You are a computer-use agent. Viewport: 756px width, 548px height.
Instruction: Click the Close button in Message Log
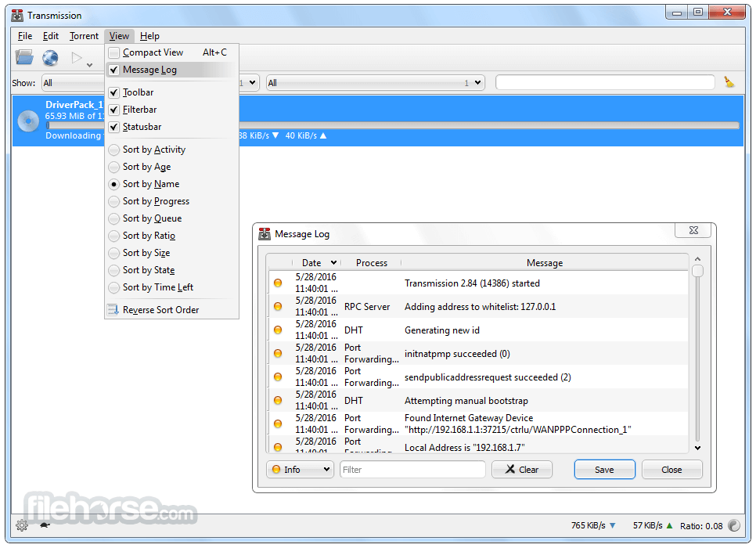pyautogui.click(x=671, y=470)
